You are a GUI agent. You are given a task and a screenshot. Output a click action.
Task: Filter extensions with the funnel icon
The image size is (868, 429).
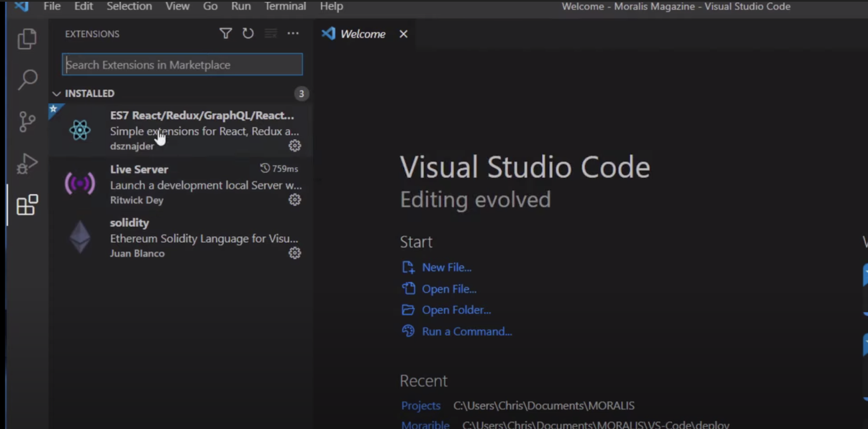tap(226, 34)
